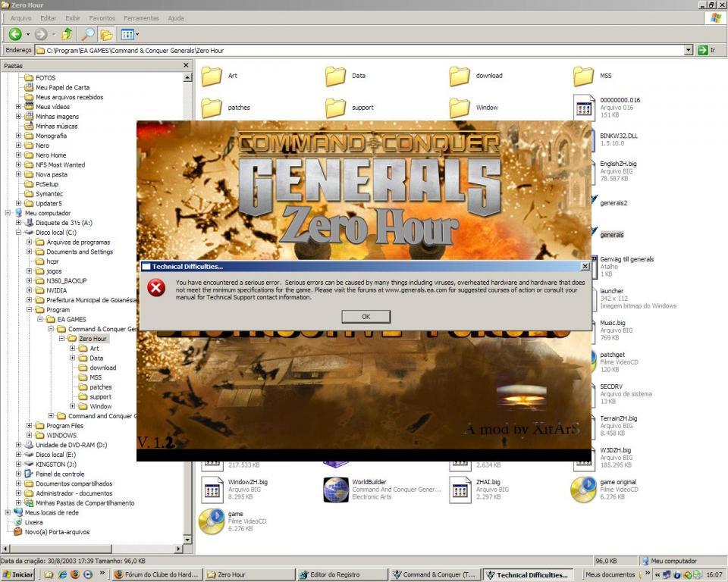Select the BINKW32.DLL file name
Screen dimensions: 728x582
(x=619, y=136)
